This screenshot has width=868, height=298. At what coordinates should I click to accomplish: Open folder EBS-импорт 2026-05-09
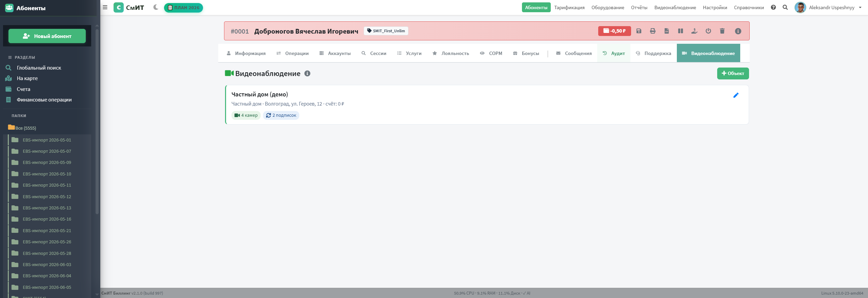click(x=47, y=163)
